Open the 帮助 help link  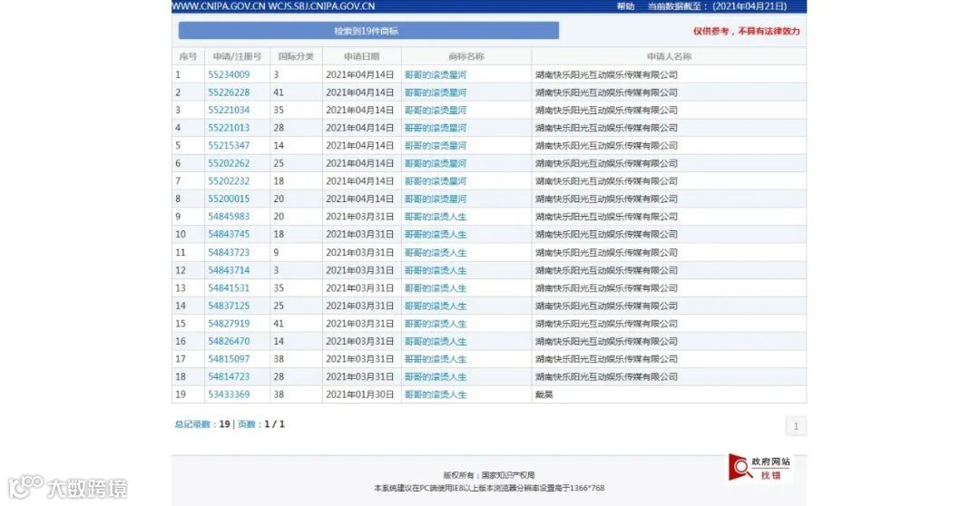(625, 6)
